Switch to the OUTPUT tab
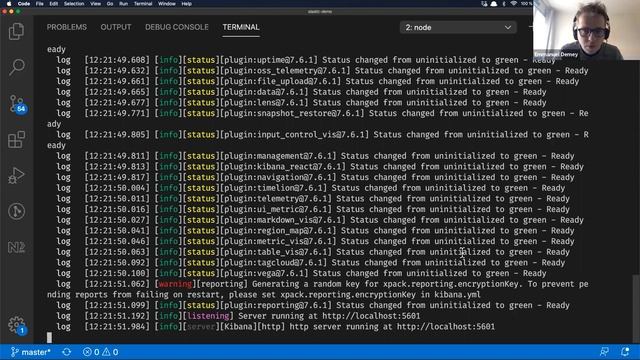This screenshot has height=360, width=640. click(x=116, y=27)
